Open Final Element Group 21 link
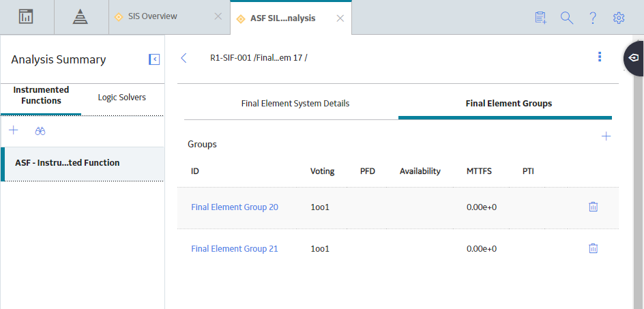Viewport: 644px width, 309px height. point(235,248)
